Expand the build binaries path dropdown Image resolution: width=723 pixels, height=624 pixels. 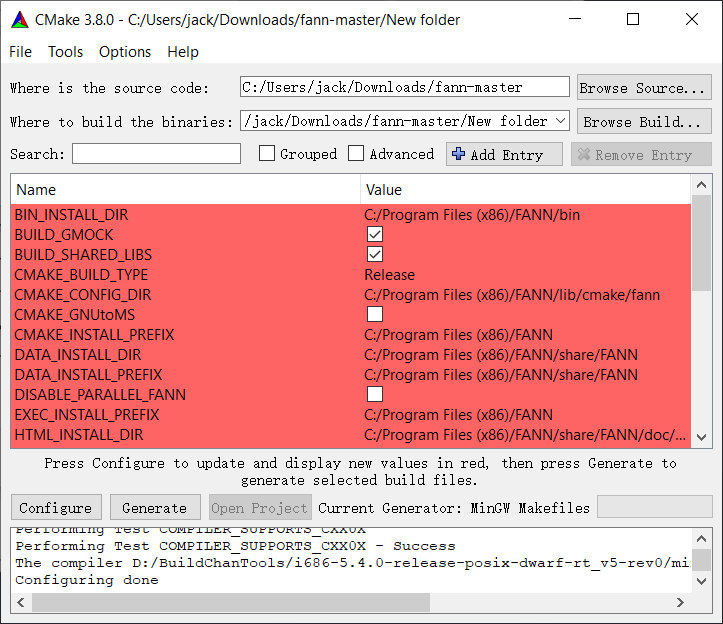(560, 121)
